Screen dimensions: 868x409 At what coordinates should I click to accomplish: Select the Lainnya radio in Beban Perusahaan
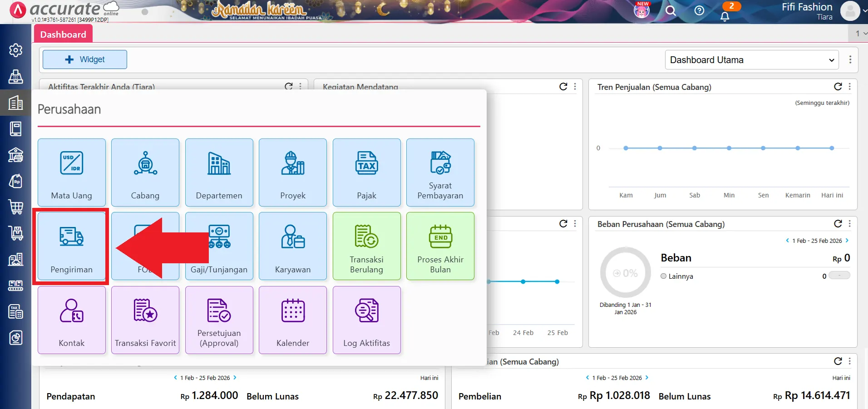(x=664, y=276)
